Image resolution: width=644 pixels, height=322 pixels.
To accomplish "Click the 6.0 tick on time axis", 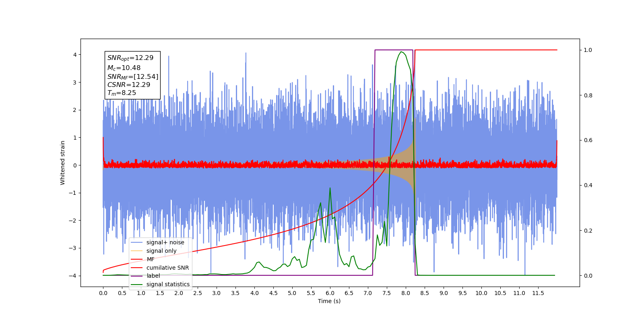I will click(x=330, y=293).
